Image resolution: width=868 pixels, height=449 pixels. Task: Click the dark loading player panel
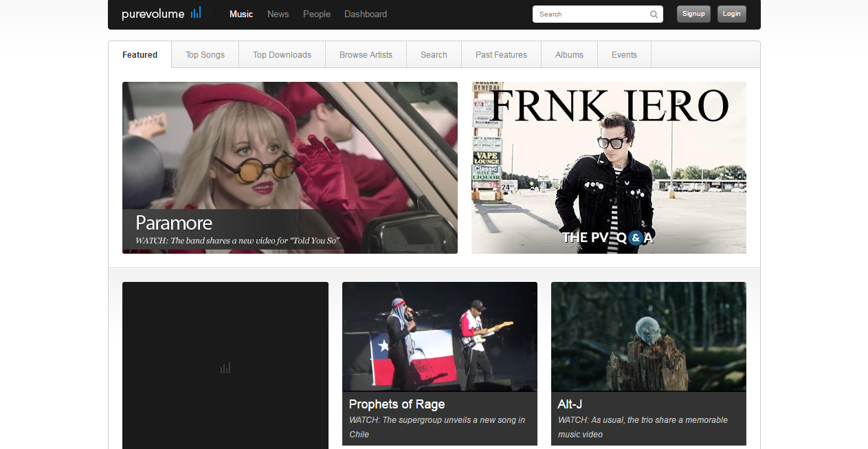(x=225, y=366)
